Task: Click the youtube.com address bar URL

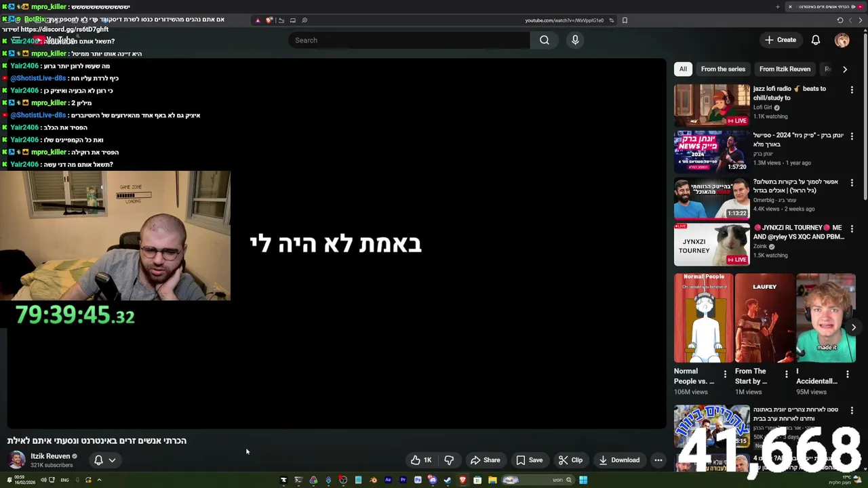Action: (564, 20)
